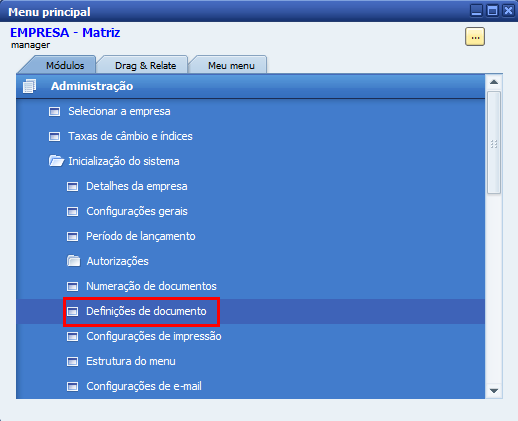The height and width of the screenshot is (421, 518).
Task: Click the Administração module document icon
Action: [x=29, y=86]
